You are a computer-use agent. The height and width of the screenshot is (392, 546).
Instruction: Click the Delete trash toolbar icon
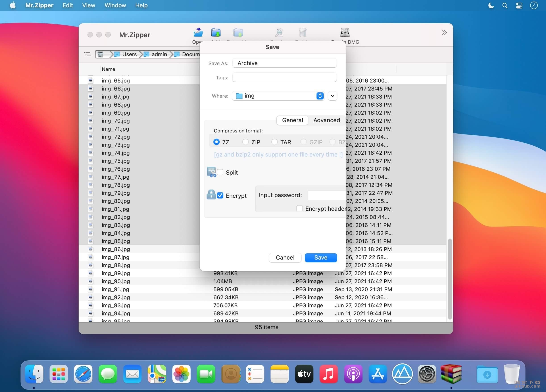pyautogui.click(x=303, y=33)
